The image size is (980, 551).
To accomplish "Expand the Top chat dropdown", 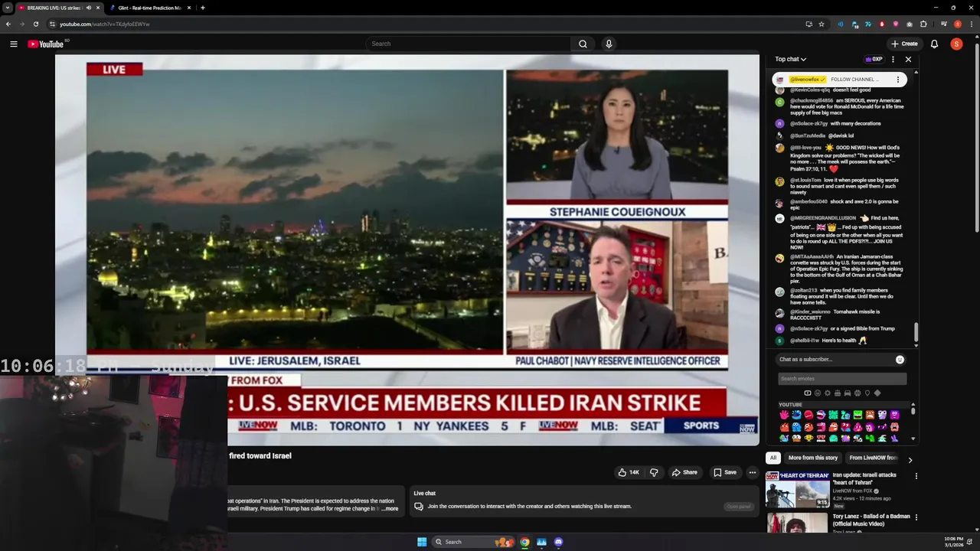I will pyautogui.click(x=790, y=59).
